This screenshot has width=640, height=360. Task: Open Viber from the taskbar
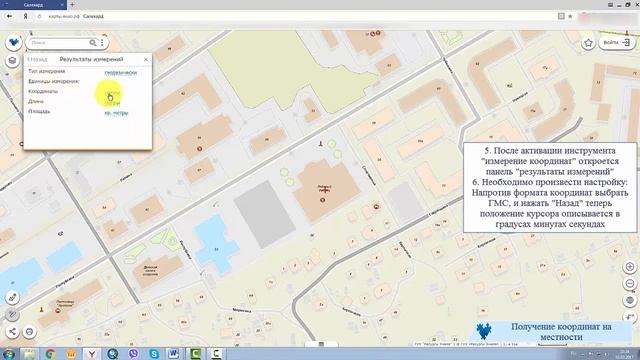133,354
